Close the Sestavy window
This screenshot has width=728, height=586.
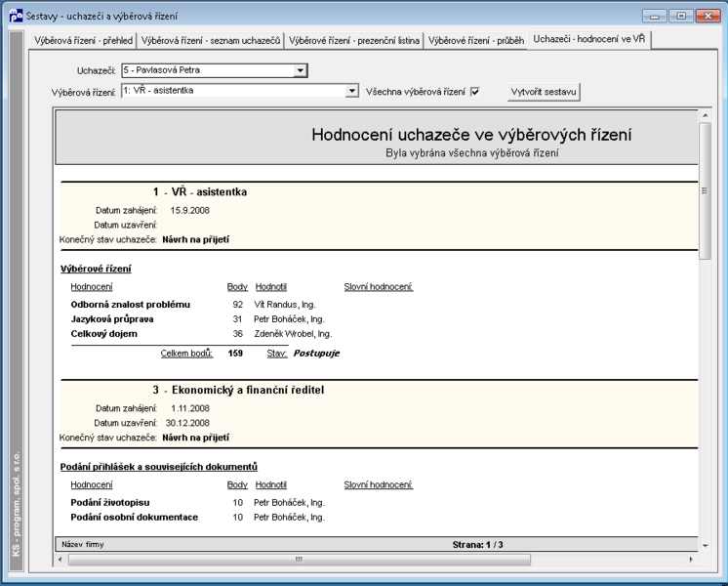coord(708,16)
